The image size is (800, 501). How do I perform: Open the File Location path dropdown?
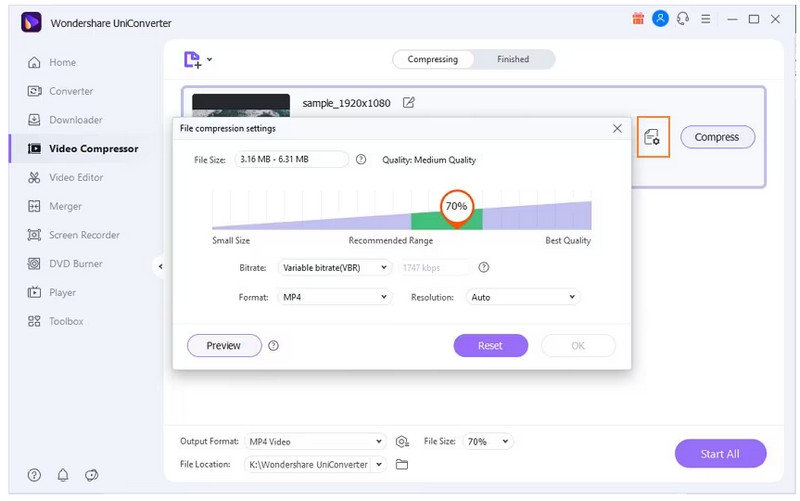(379, 464)
